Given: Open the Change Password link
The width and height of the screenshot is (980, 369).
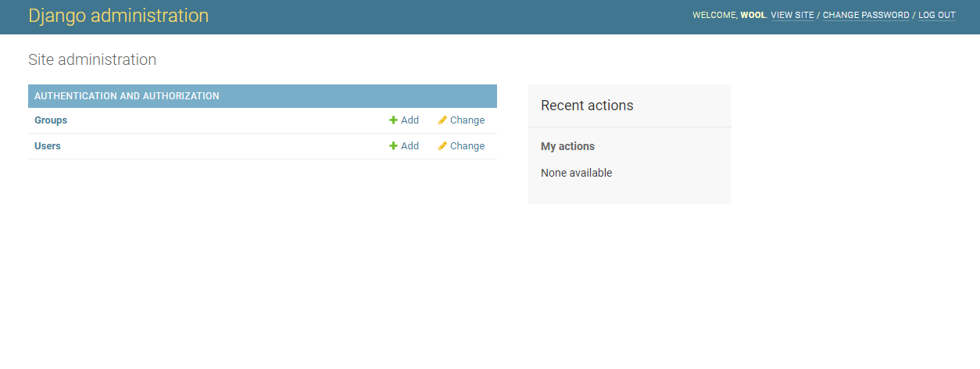Looking at the screenshot, I should [866, 15].
